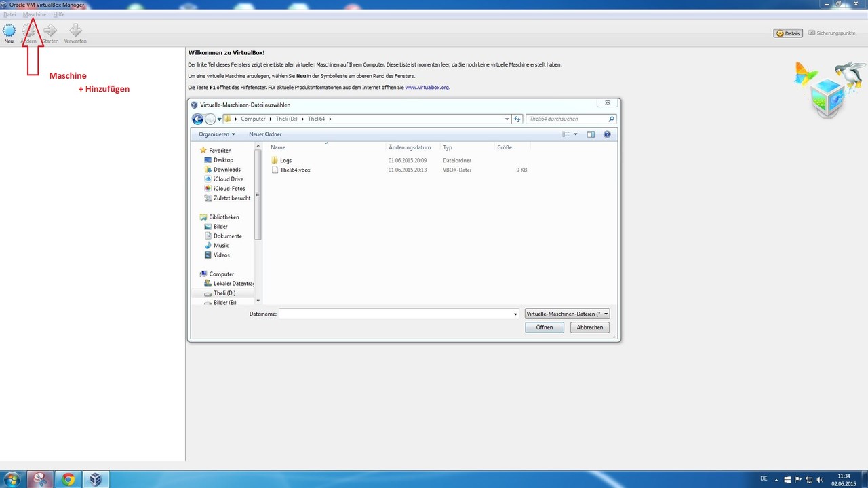Click the Neu toolbar icon in VirtualBox Manager
Screen dimensions: 868x488
pos(9,33)
